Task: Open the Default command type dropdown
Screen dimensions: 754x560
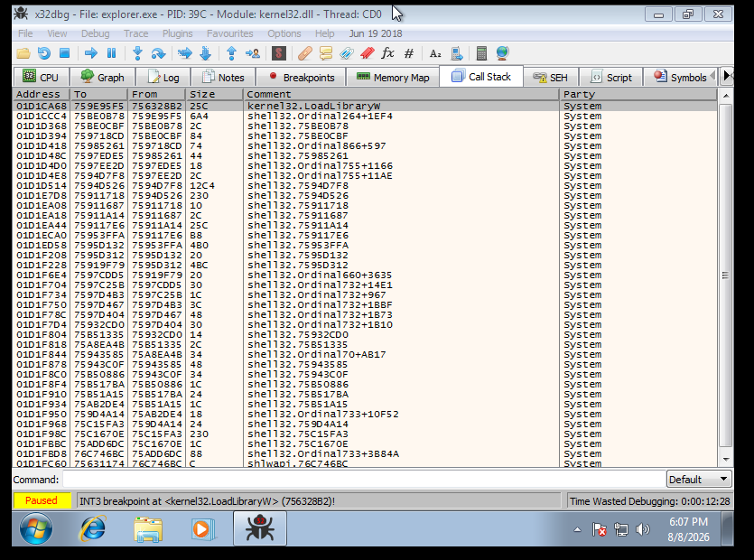Action: tap(699, 480)
